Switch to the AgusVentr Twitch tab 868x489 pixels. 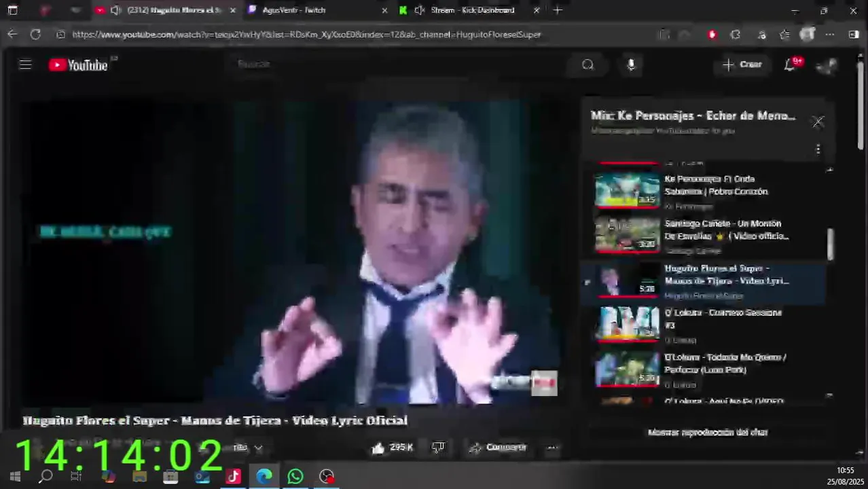pyautogui.click(x=316, y=10)
